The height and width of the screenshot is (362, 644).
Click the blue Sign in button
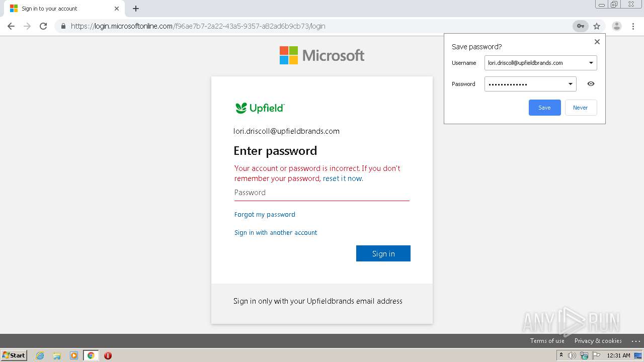point(383,253)
